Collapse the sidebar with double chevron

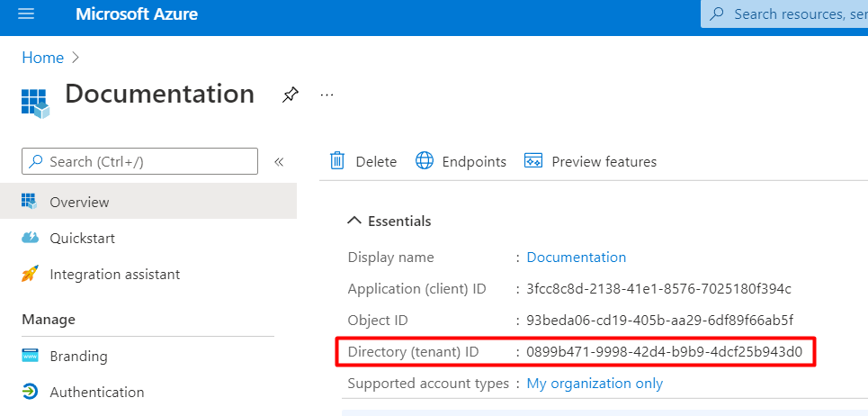coord(279,162)
